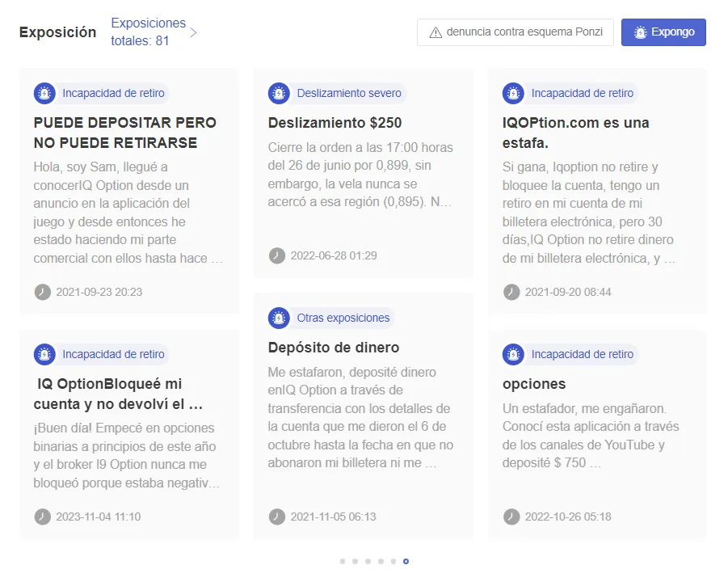Open IQ OptionBloqueé mi cuenta title

click(x=118, y=394)
